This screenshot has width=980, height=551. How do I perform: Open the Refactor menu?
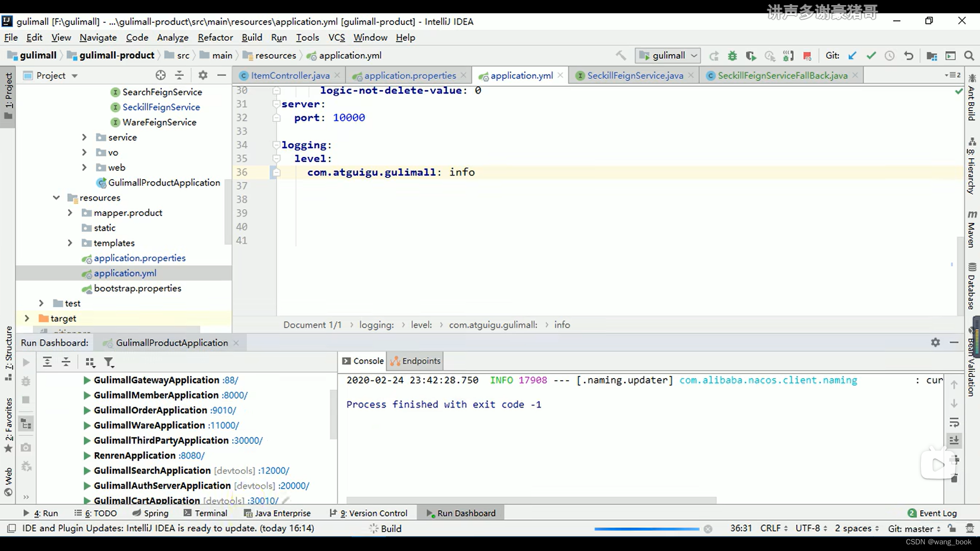(215, 38)
